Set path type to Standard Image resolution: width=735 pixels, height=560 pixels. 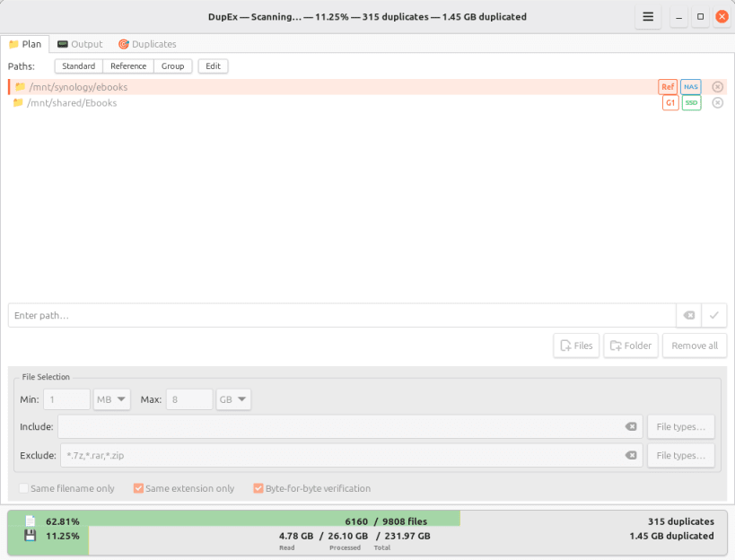click(78, 66)
